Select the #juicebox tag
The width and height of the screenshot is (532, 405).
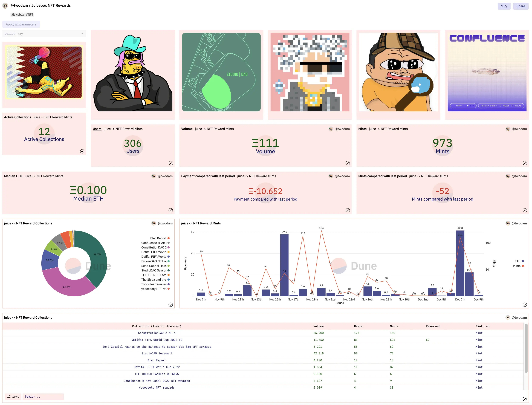[x=17, y=15]
